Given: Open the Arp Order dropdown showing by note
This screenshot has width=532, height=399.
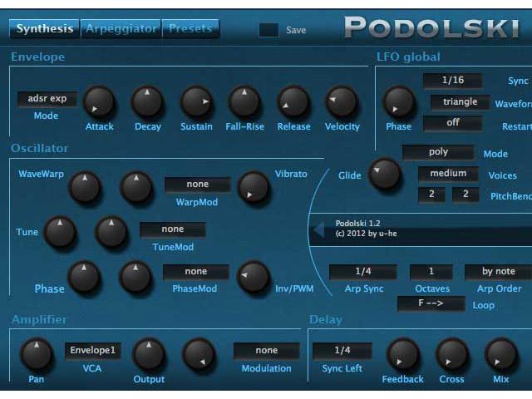Looking at the screenshot, I should [x=499, y=272].
